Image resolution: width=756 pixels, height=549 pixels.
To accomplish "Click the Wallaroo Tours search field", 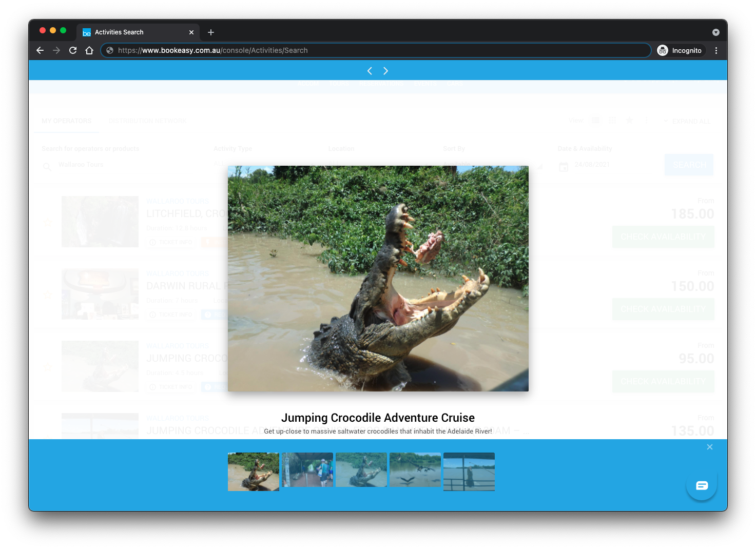I will tap(123, 165).
